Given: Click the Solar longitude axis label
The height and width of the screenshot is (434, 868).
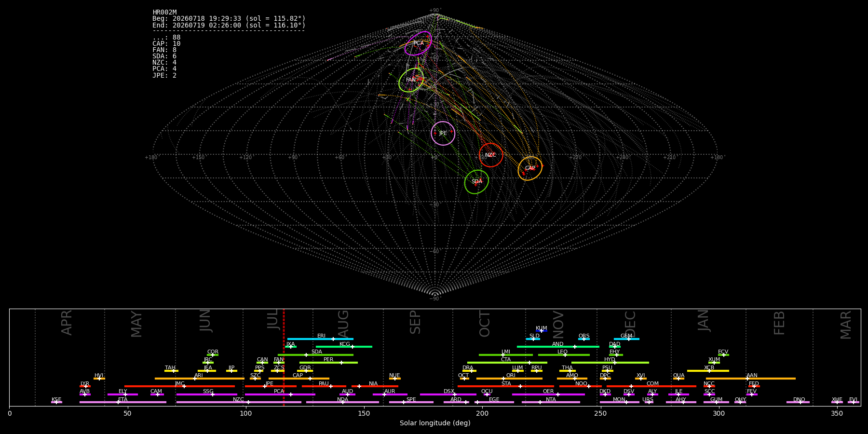Looking at the screenshot, I should (435, 423).
